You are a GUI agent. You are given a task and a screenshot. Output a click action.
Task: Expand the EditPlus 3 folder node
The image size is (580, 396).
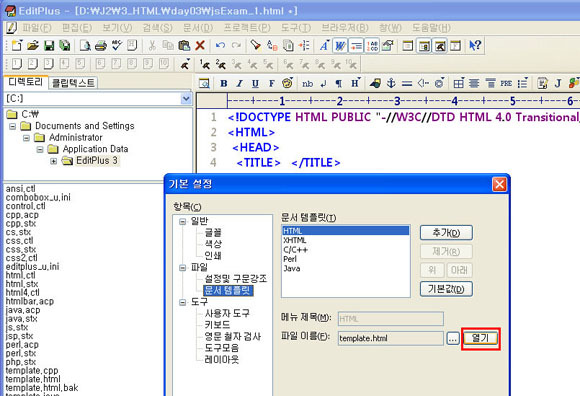(54, 161)
